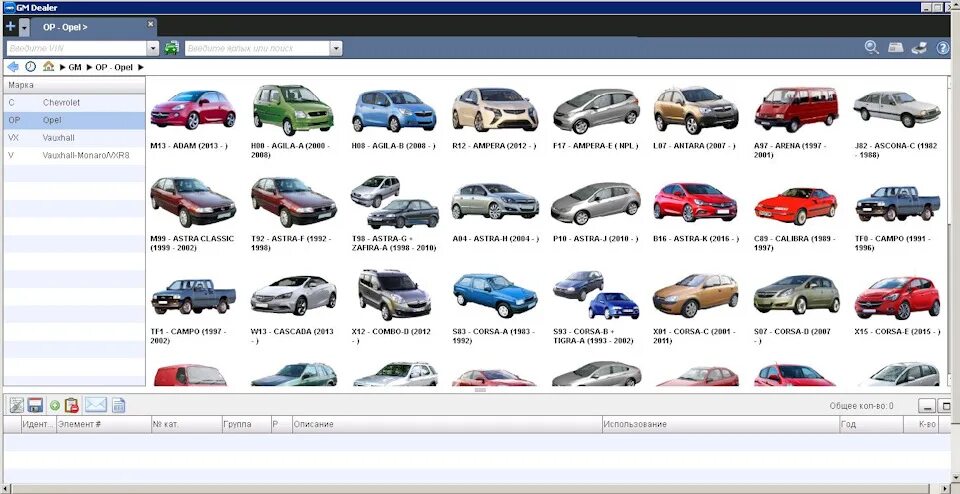This screenshot has height=494, width=960.
Task: Open the magnifier search icon in toolbar
Action: [871, 48]
